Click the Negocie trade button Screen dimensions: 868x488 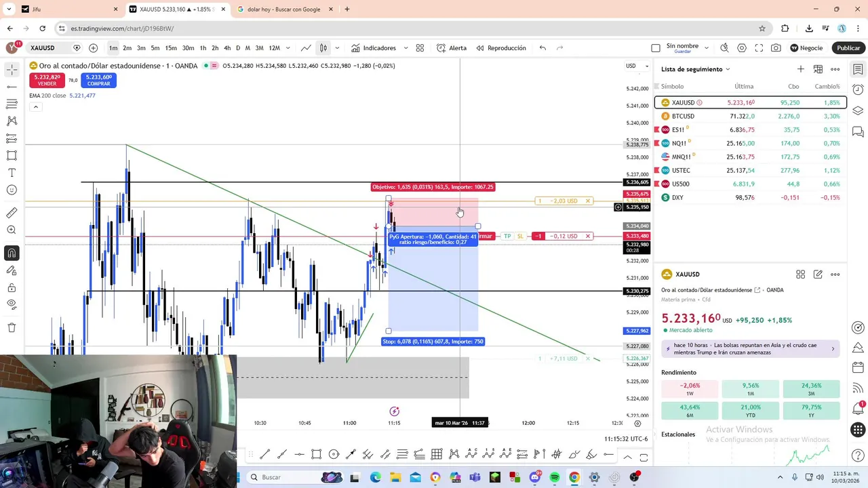[806, 48]
